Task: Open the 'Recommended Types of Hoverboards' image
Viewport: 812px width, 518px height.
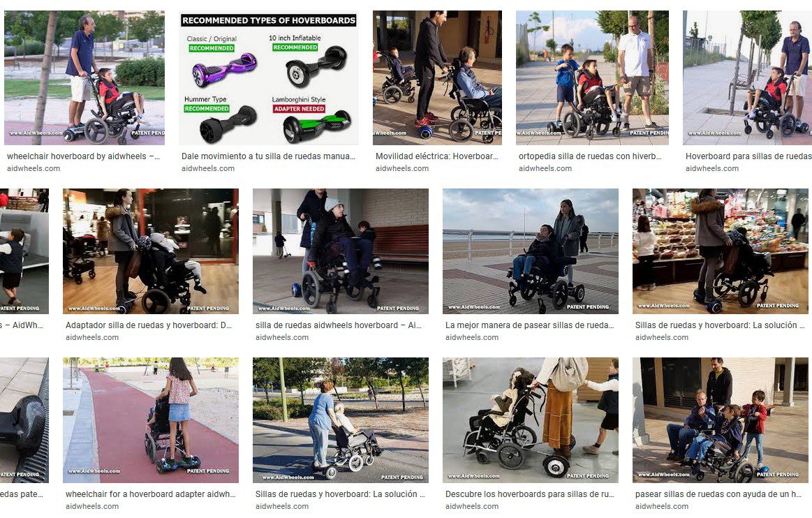Action: [x=268, y=77]
